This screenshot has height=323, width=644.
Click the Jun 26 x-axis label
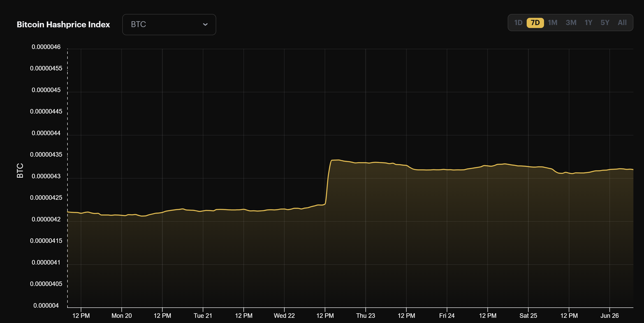pyautogui.click(x=609, y=316)
